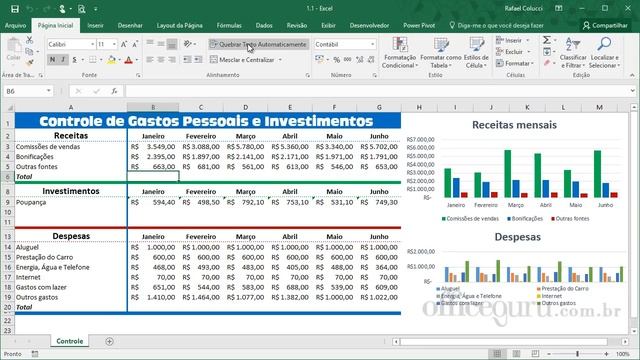
Task: Click the Excluir cells button
Action: tap(513, 52)
